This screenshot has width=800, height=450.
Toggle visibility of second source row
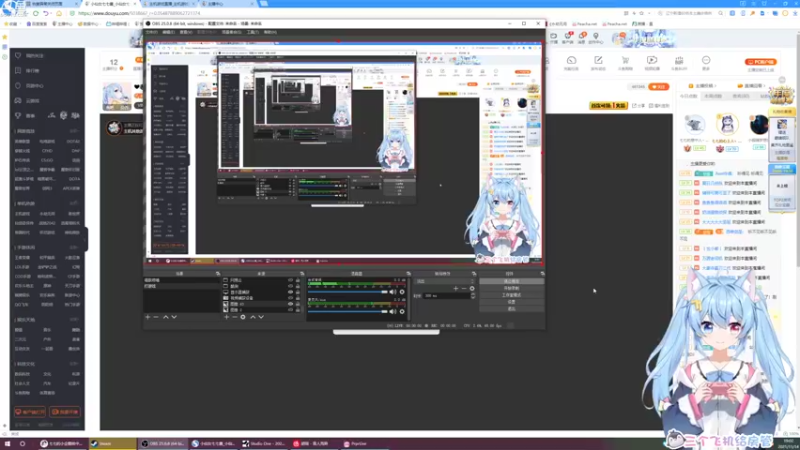pos(290,286)
